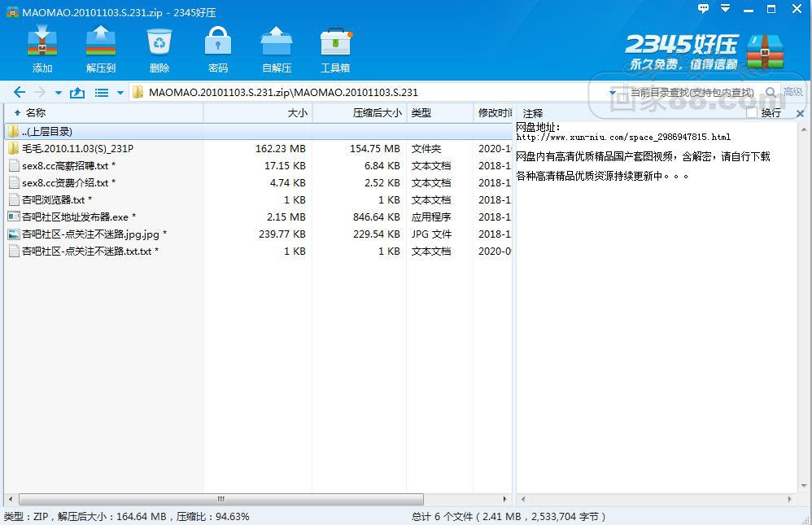Click the 2345好压 logo in the header
Image resolution: width=812 pixels, height=525 pixels.
coord(703,52)
